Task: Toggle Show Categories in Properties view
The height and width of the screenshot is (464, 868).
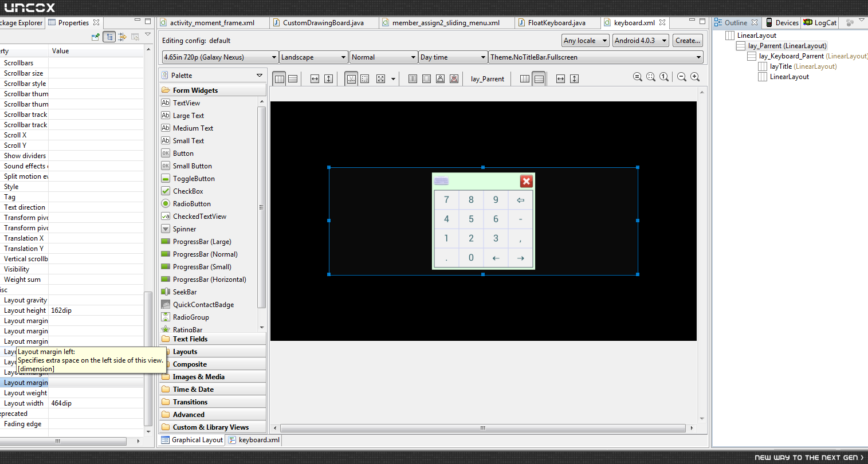Action: tap(109, 37)
